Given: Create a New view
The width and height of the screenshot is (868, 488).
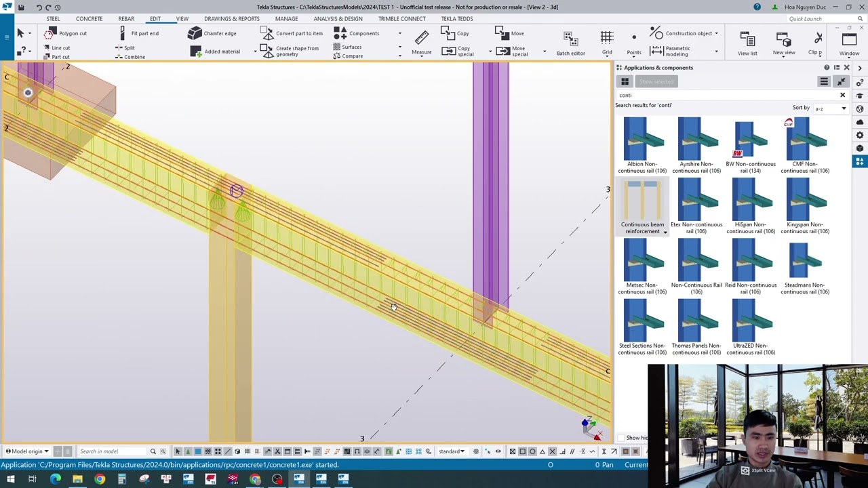Looking at the screenshot, I should [784, 42].
